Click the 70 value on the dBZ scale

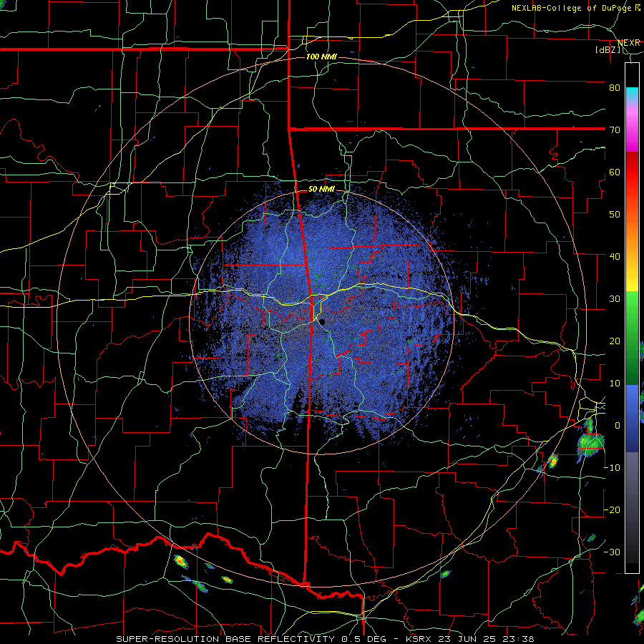[x=615, y=130]
